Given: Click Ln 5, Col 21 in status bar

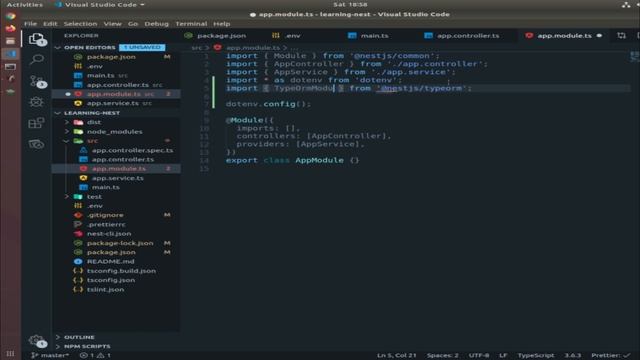Looking at the screenshot, I should pyautogui.click(x=396, y=355).
